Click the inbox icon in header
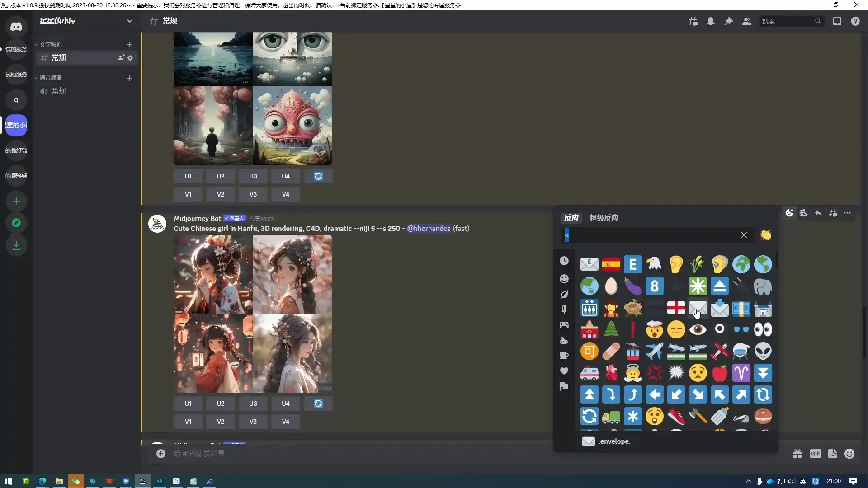Viewport: 868px width, 488px height. [837, 21]
